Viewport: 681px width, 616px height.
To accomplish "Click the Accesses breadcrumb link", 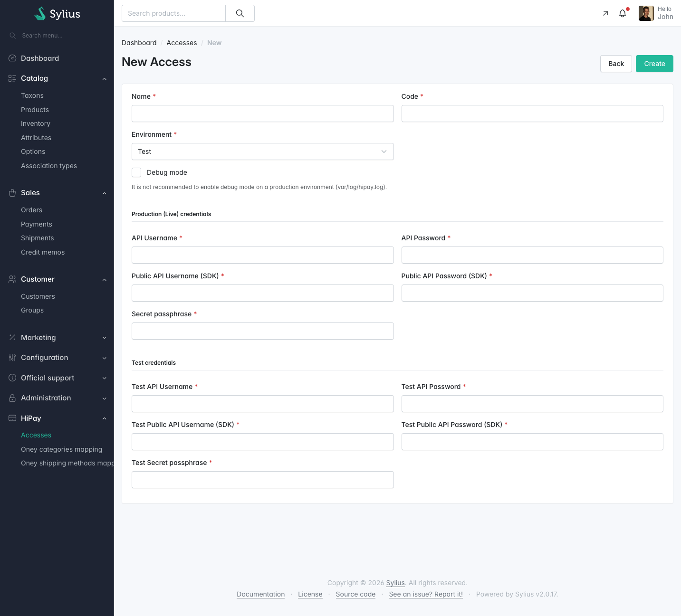I will click(182, 43).
